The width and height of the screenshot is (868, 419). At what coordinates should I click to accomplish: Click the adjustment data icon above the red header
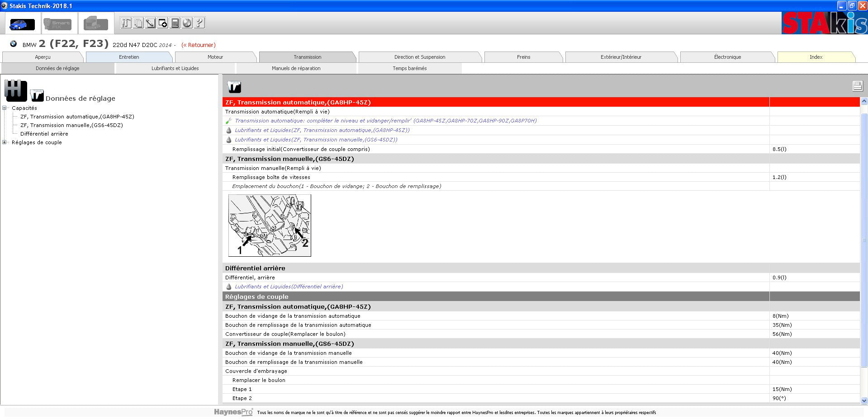pyautogui.click(x=234, y=87)
